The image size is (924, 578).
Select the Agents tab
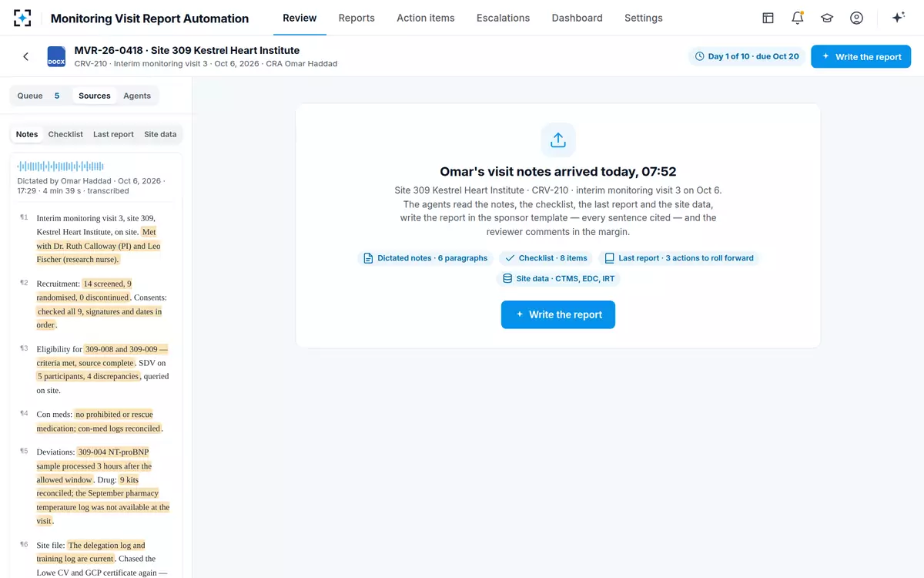[x=137, y=96]
